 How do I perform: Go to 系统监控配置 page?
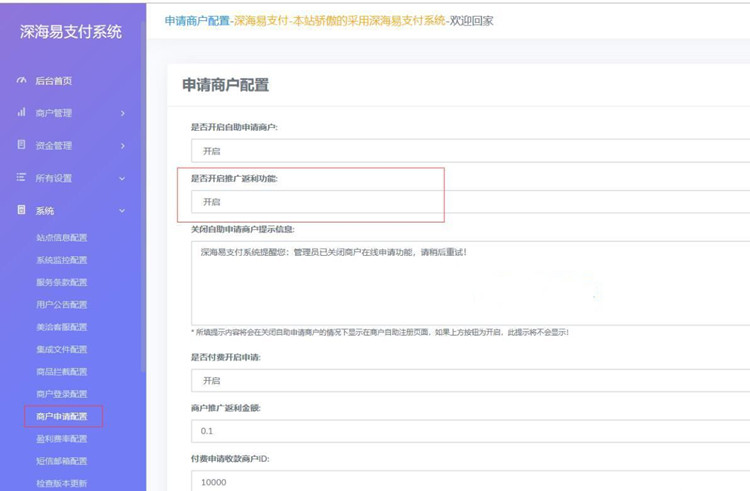tap(62, 260)
